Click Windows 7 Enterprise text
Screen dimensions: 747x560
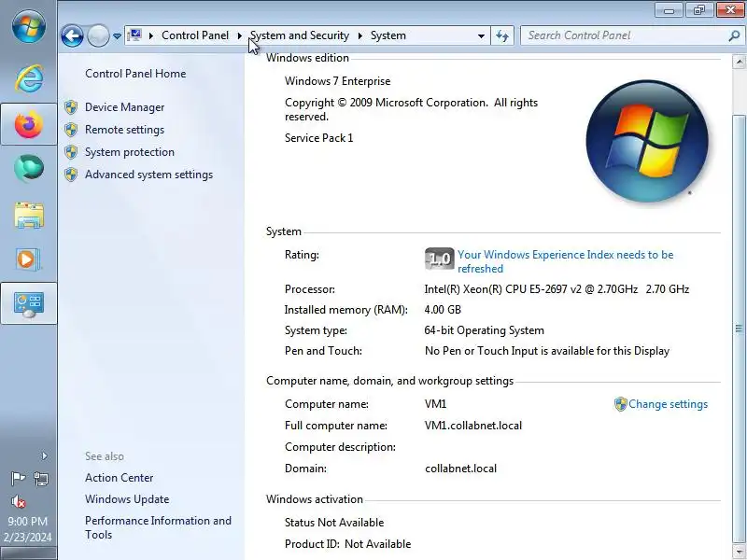pos(337,81)
